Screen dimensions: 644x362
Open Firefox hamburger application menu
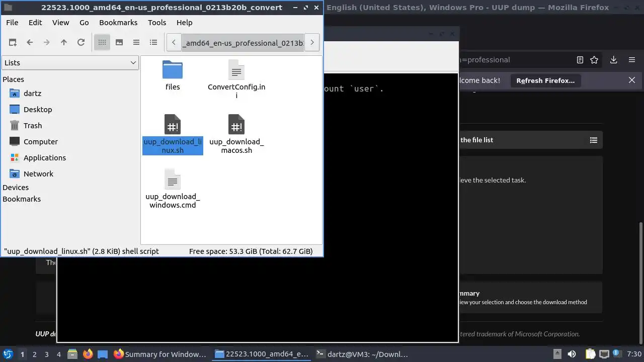click(x=632, y=60)
